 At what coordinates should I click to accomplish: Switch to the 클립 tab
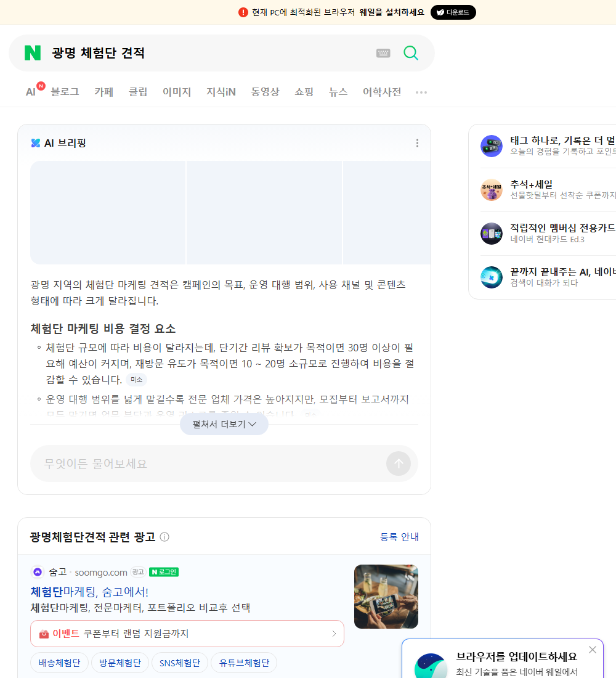[138, 92]
